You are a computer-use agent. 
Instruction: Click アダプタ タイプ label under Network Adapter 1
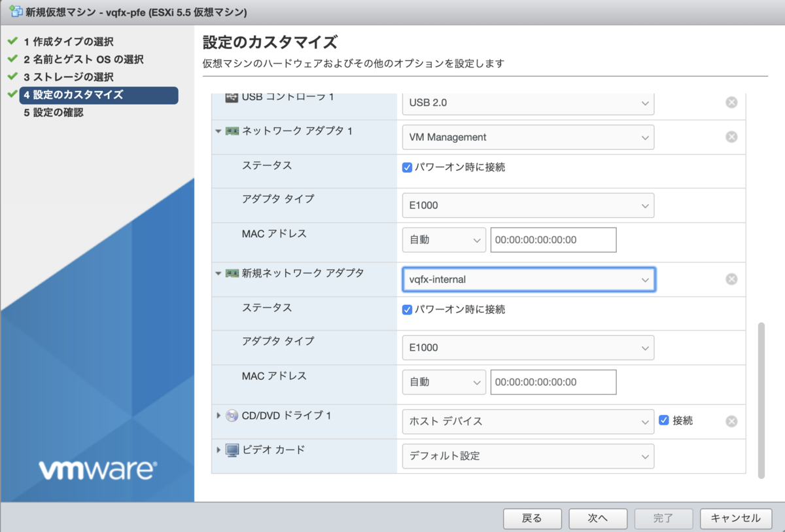pos(277,199)
